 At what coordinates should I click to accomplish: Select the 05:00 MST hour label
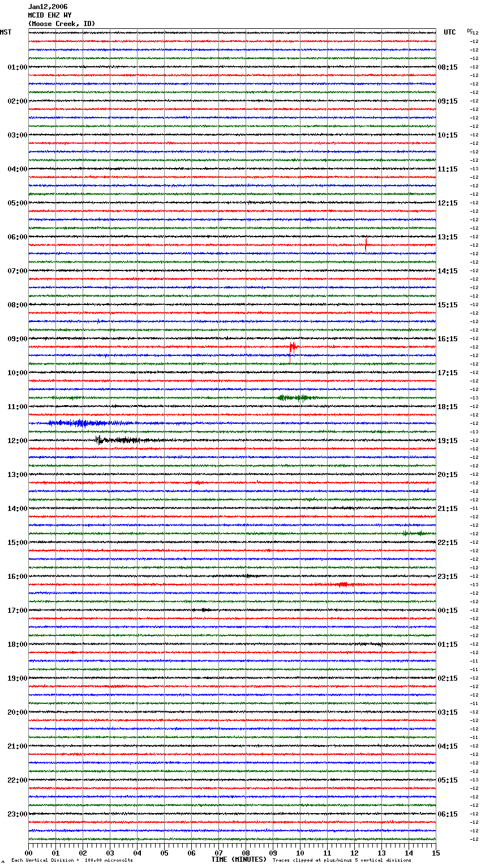pos(18,203)
